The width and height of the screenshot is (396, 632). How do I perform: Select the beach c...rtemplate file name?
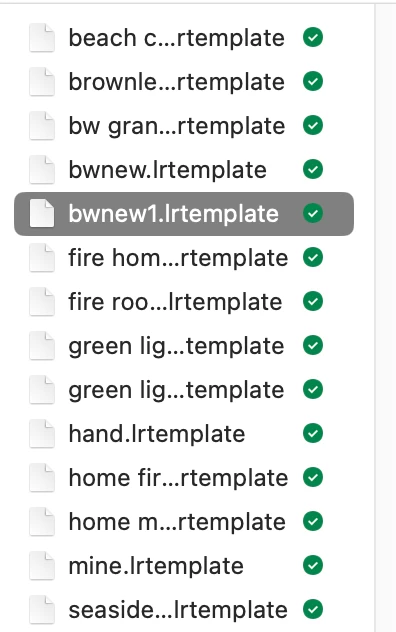(x=177, y=38)
